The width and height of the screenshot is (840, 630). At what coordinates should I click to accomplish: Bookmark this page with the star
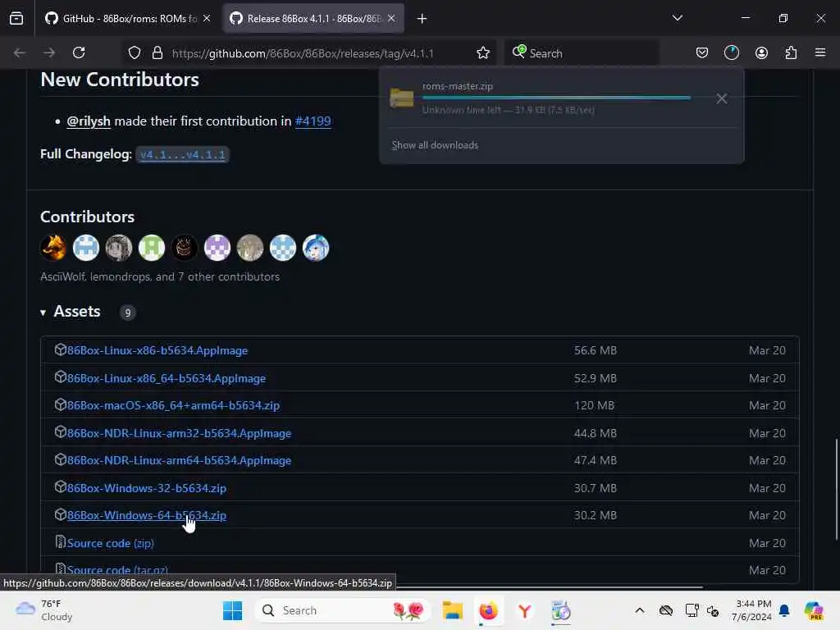point(482,52)
